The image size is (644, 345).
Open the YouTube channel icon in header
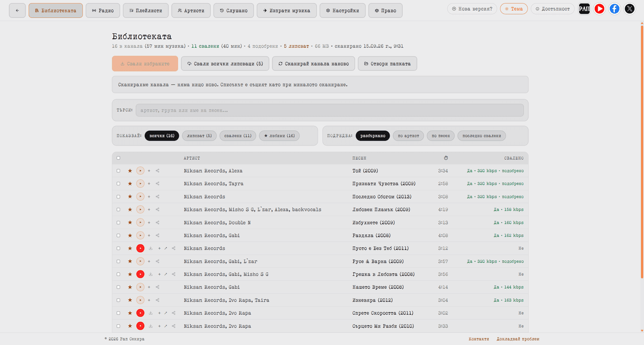pos(599,9)
